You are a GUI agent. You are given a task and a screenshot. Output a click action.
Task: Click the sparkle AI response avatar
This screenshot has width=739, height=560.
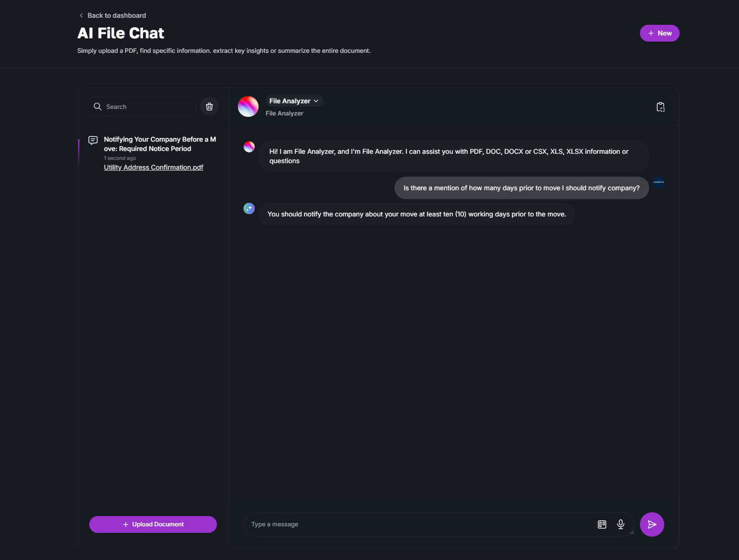click(249, 208)
